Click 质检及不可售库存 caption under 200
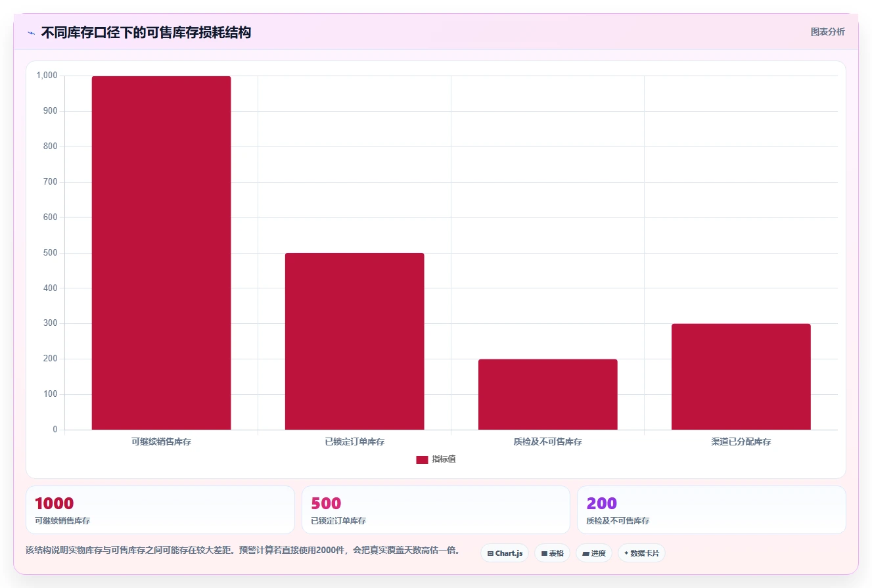Screen dimensions: 872x588 (618, 520)
